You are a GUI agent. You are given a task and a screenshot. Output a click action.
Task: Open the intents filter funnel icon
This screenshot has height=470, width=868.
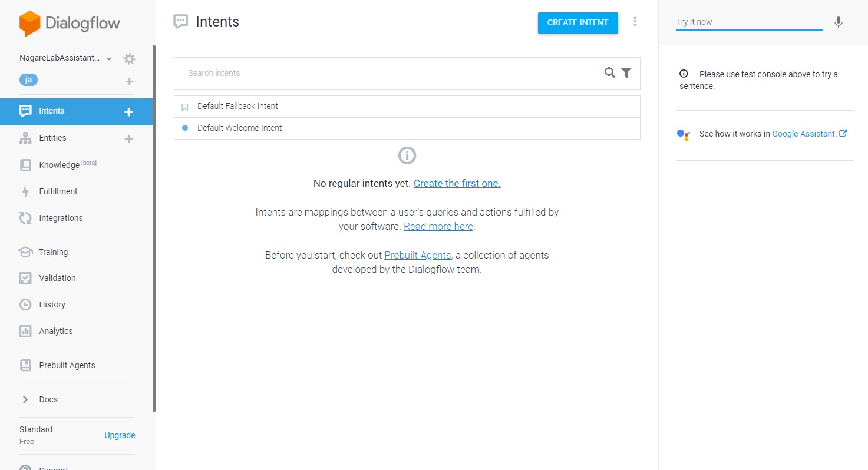[x=626, y=73]
